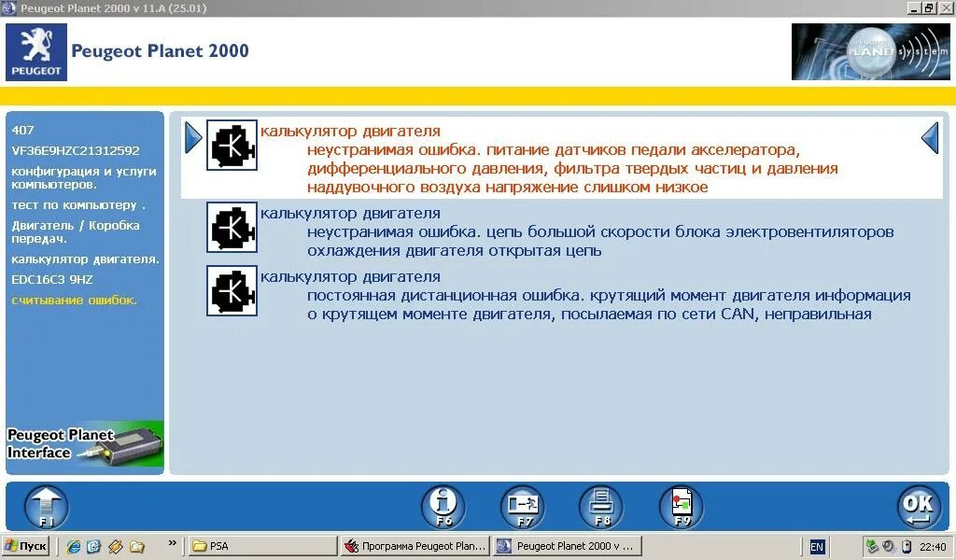
Task: Click title bar application icon
Action: click(8, 7)
